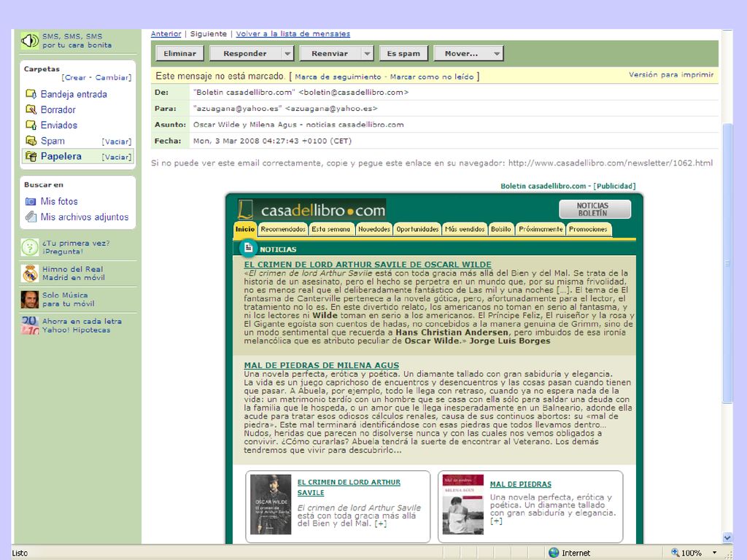Click Marca de seguimiento link

[x=338, y=77]
